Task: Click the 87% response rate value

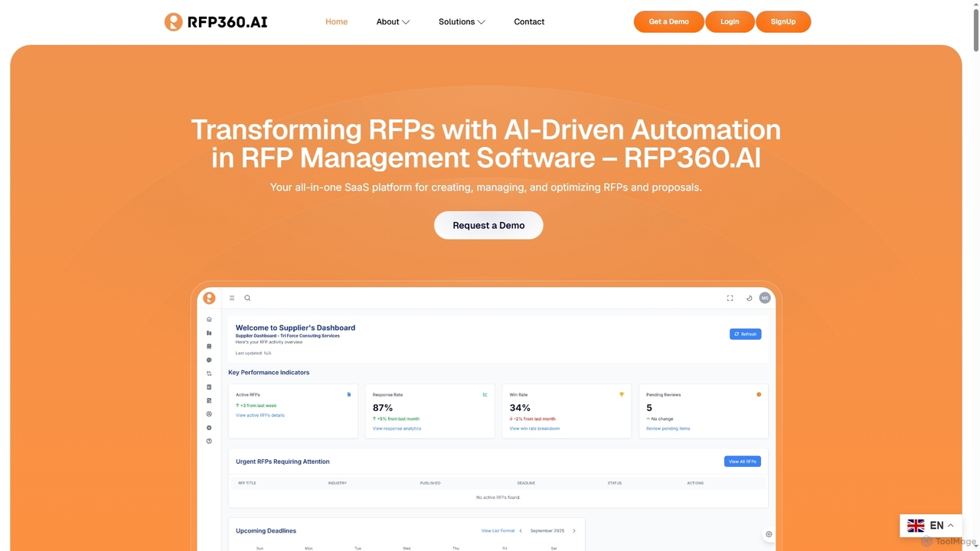Action: 383,408
